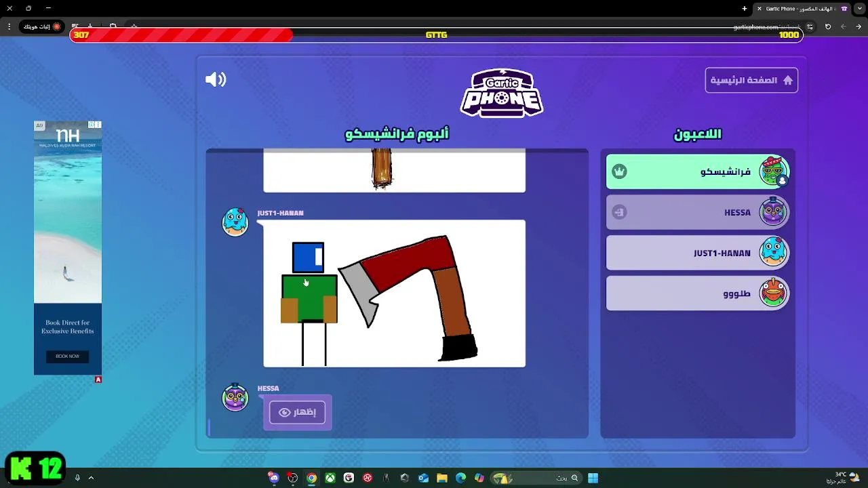Go to الصفحة الرئيسية home page
The width and height of the screenshot is (868, 488).
pos(751,80)
